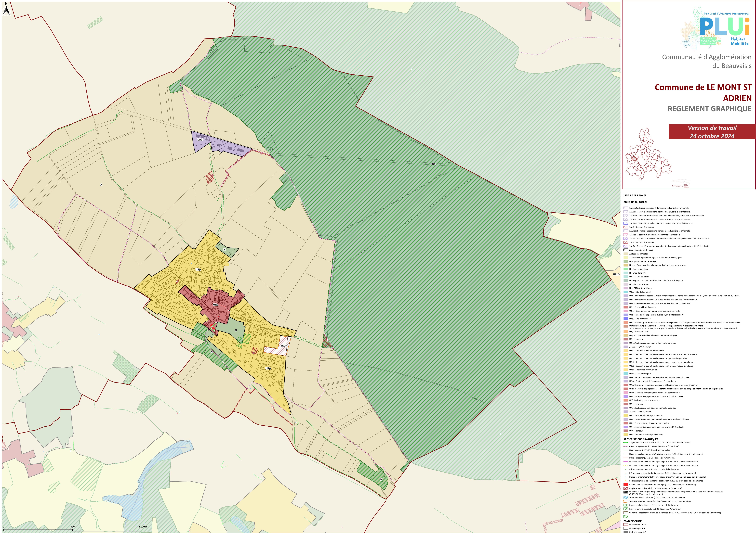Click the 'Nt : Sites touristiques' legend entry

[x=639, y=284]
